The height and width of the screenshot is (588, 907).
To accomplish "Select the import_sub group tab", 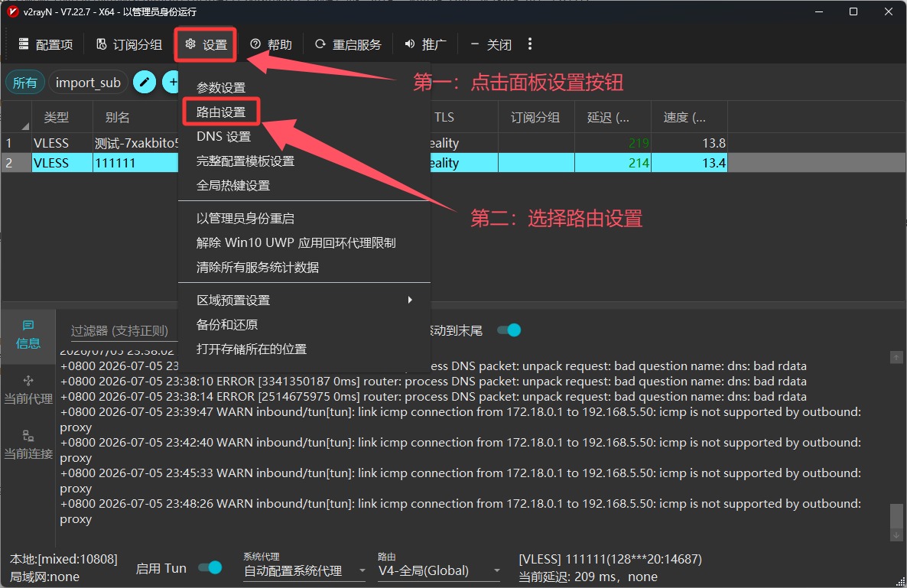I will 88,83.
